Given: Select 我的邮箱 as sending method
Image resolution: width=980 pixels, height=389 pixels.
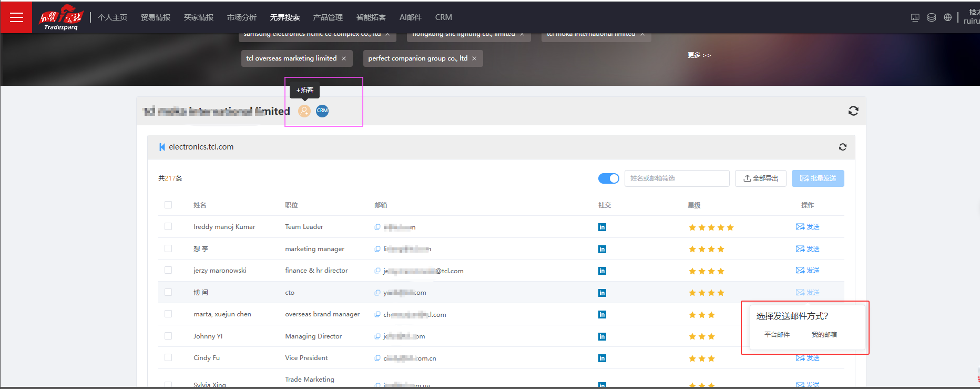Looking at the screenshot, I should point(824,335).
